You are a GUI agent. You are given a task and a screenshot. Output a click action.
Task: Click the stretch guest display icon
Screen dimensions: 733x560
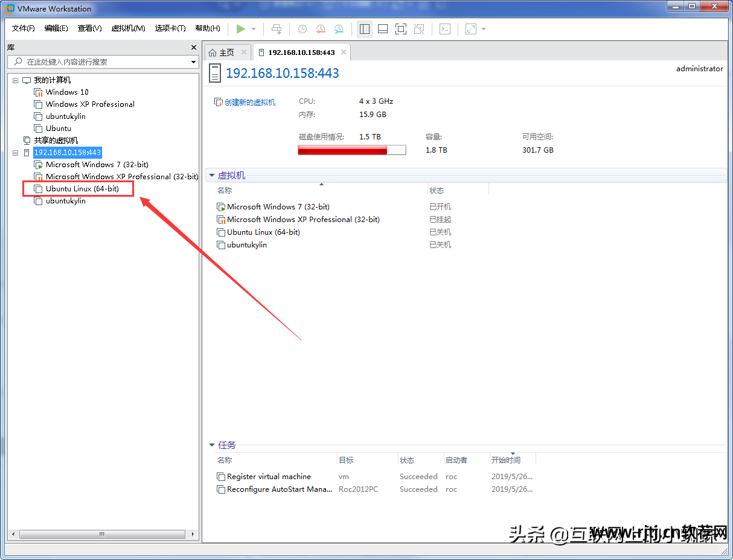pyautogui.click(x=471, y=29)
